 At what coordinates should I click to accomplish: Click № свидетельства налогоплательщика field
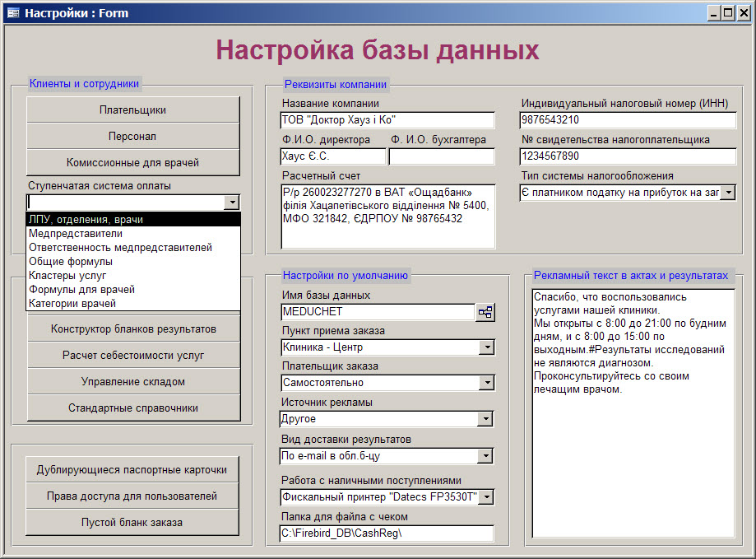628,156
